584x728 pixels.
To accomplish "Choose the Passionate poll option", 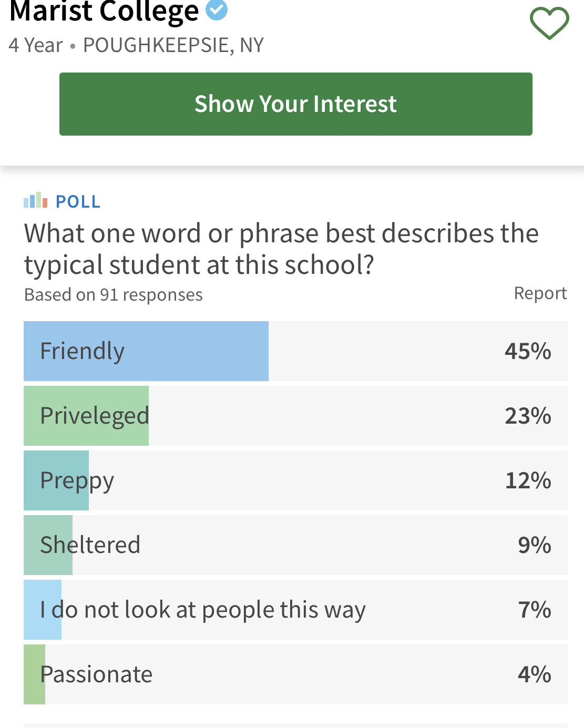I will (x=295, y=674).
